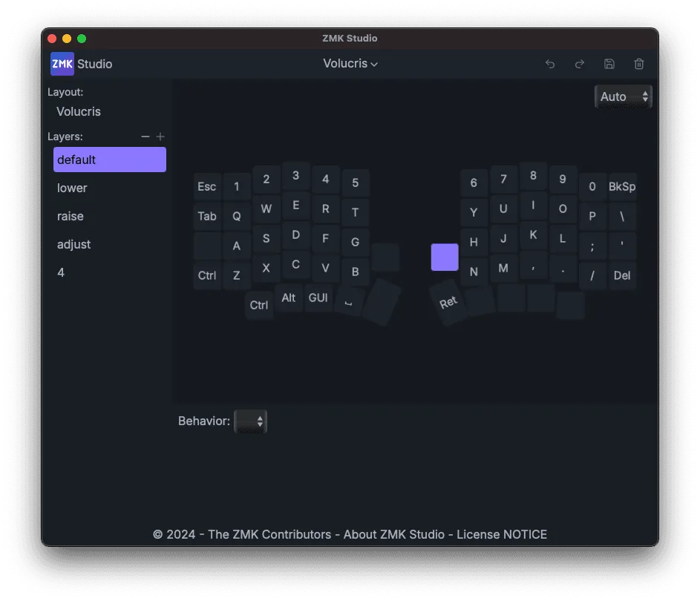Viewport: 700px width, 601px height.
Task: Select the Volucris layout entry
Action: [x=79, y=111]
